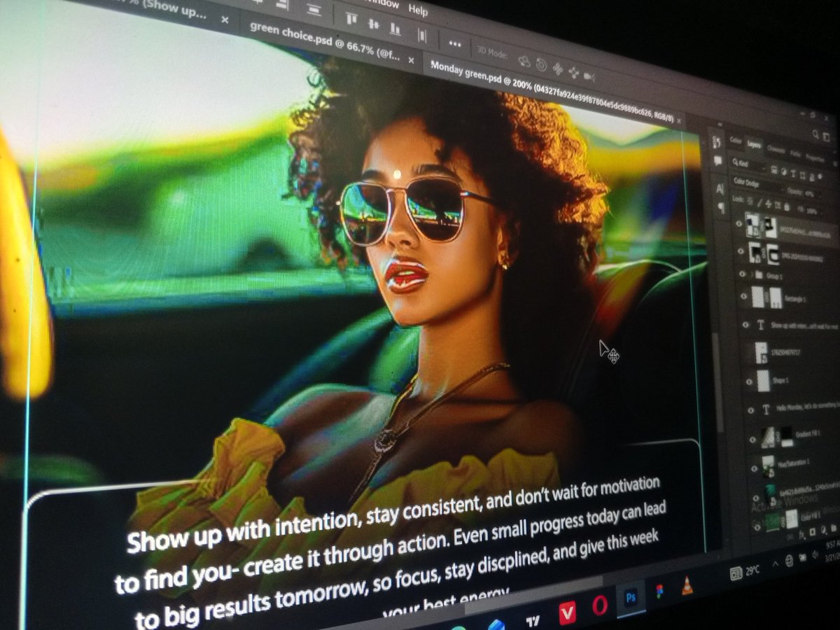Open the workspace switcher icon at top right
Viewport: 840px width, 630px height.
(826, 137)
